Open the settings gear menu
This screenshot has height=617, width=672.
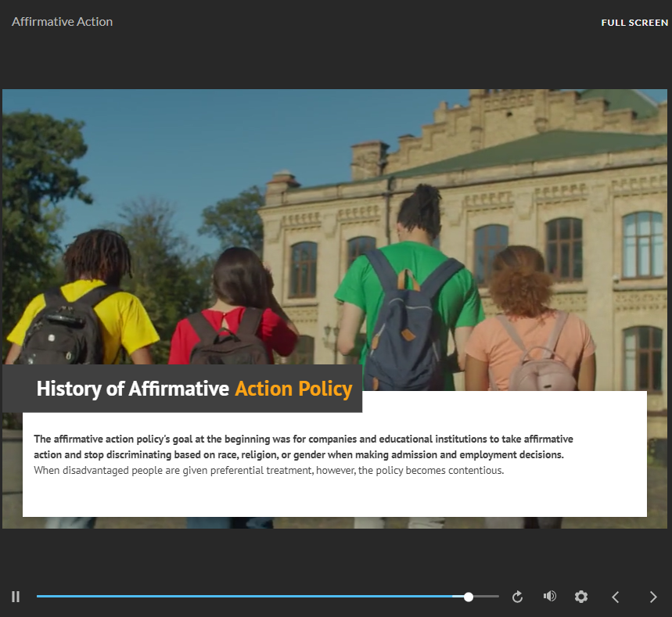pyautogui.click(x=580, y=597)
